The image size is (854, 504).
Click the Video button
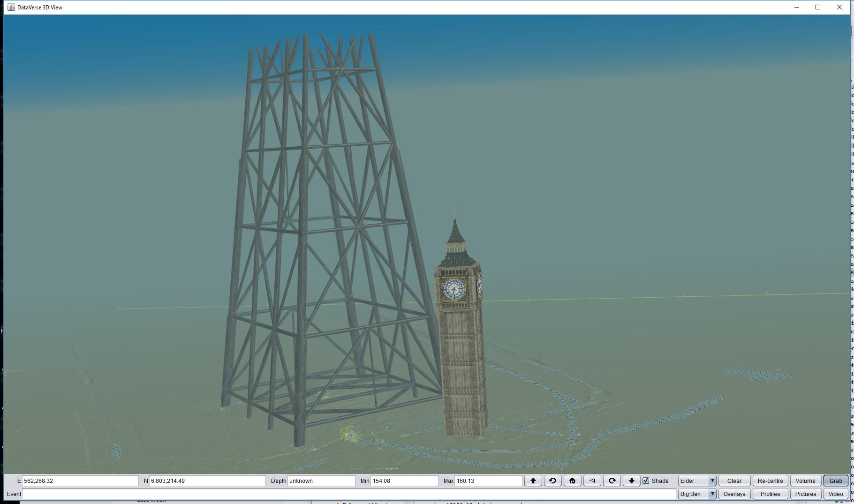pos(836,494)
